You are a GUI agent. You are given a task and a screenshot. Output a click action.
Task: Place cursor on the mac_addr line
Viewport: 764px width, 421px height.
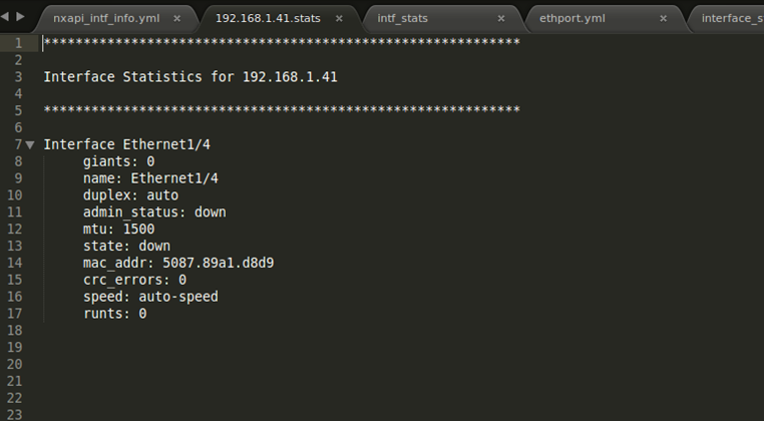point(178,263)
